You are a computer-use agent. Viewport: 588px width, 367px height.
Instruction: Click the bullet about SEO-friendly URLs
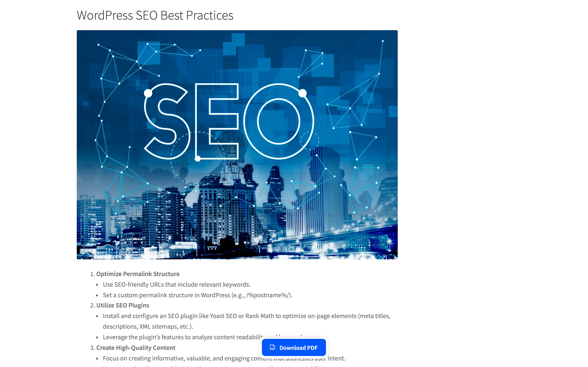click(177, 284)
